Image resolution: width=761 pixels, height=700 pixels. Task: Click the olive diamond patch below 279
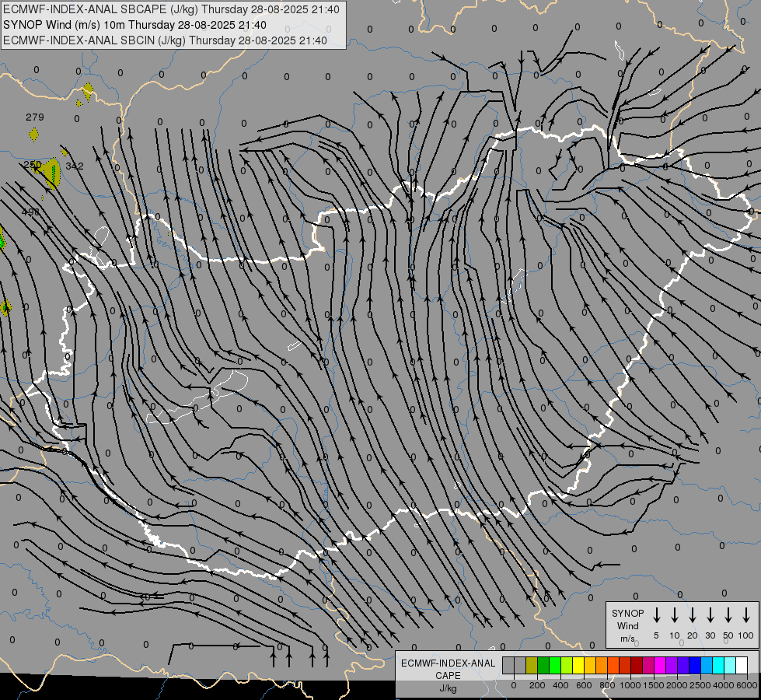point(33,135)
